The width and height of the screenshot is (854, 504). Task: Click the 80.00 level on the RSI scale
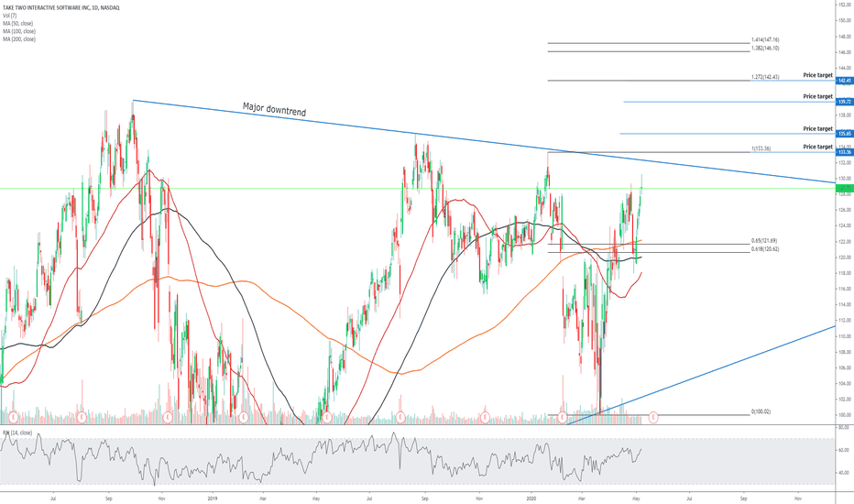844,427
